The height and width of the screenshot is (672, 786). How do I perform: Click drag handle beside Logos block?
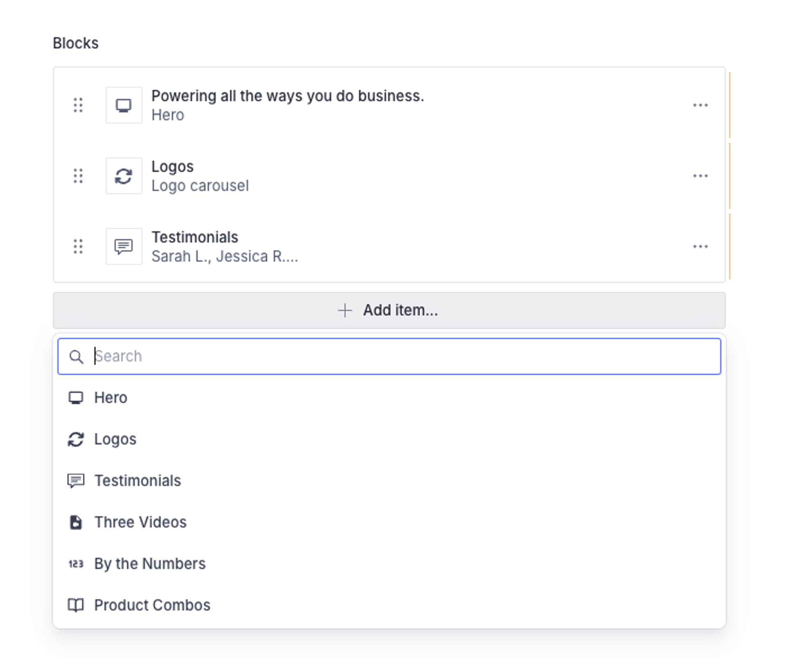click(78, 176)
